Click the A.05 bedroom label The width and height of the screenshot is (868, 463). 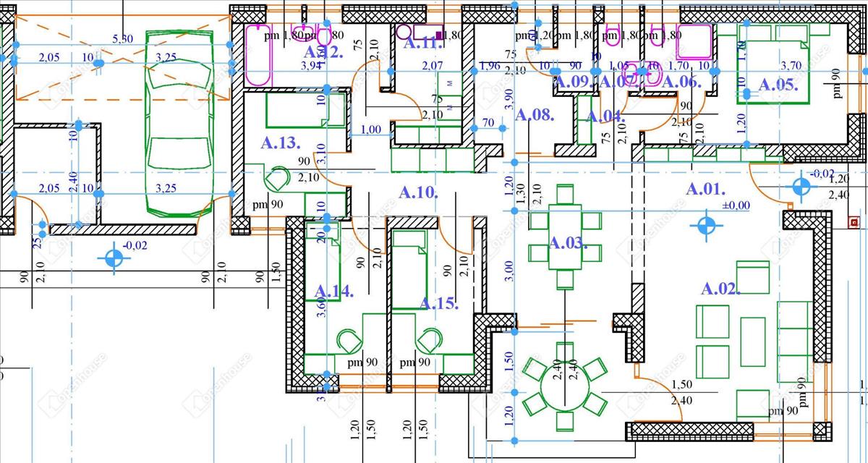778,85
